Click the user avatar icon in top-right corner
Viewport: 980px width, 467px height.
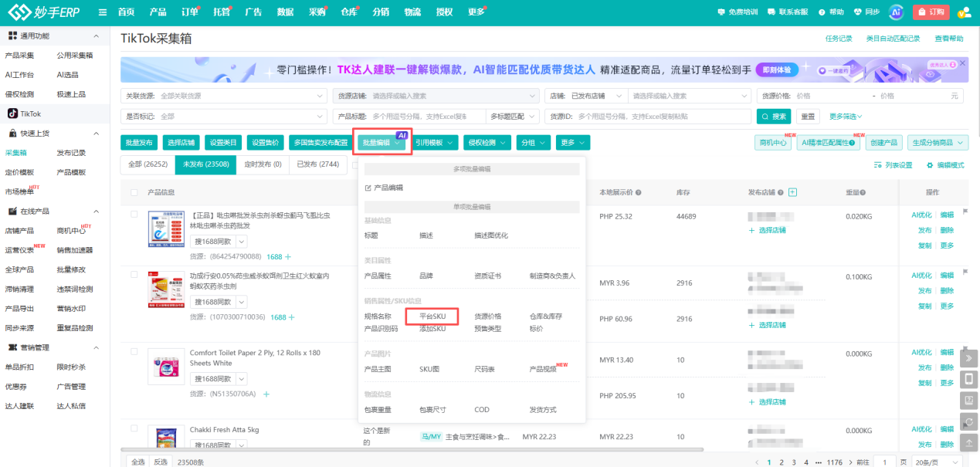964,12
